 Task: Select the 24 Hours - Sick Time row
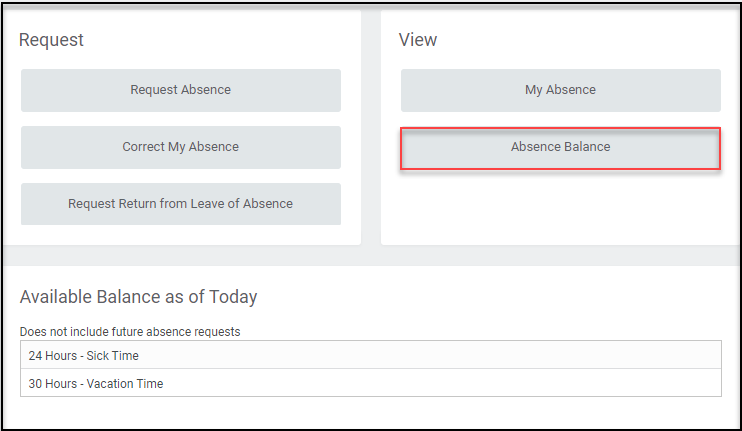pyautogui.click(x=371, y=355)
